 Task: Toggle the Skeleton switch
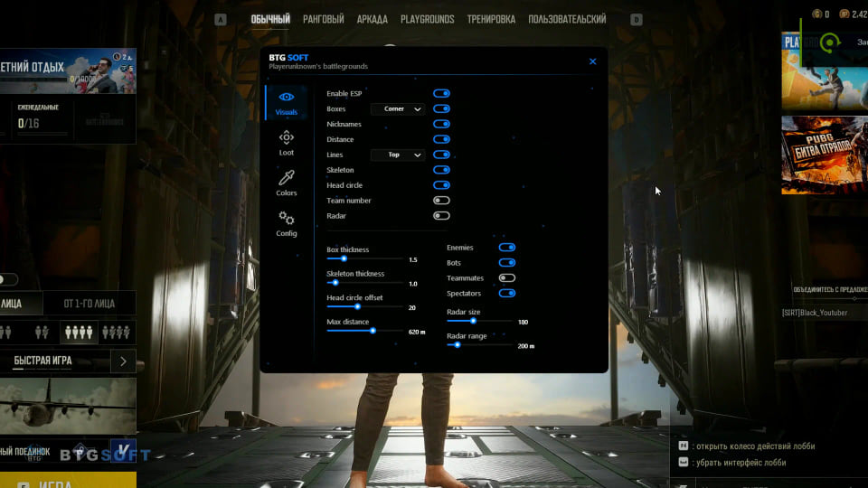point(441,170)
